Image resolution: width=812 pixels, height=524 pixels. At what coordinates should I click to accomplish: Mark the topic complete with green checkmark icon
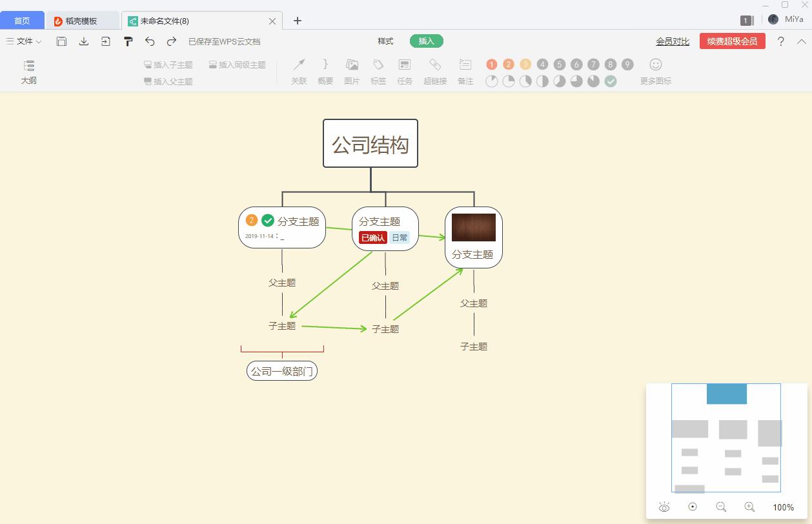click(611, 81)
